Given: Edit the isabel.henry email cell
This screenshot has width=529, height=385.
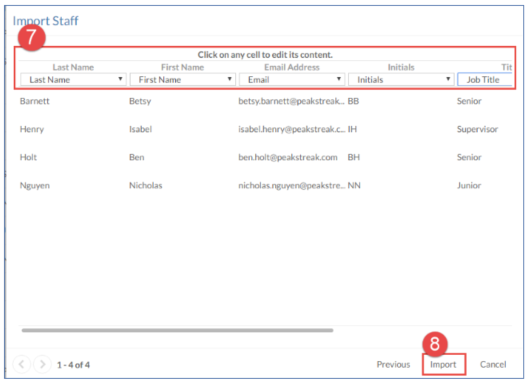Looking at the screenshot, I should tap(291, 129).
